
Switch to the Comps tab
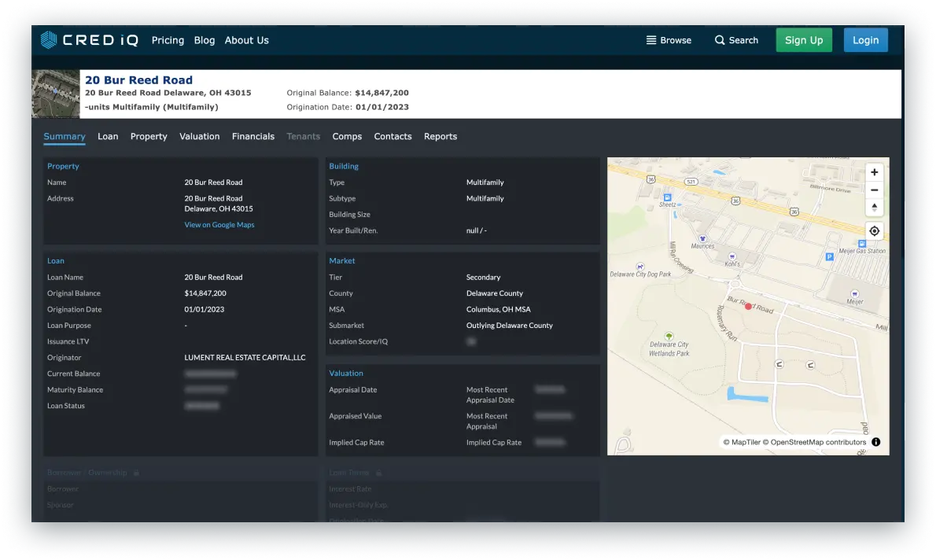[347, 137]
